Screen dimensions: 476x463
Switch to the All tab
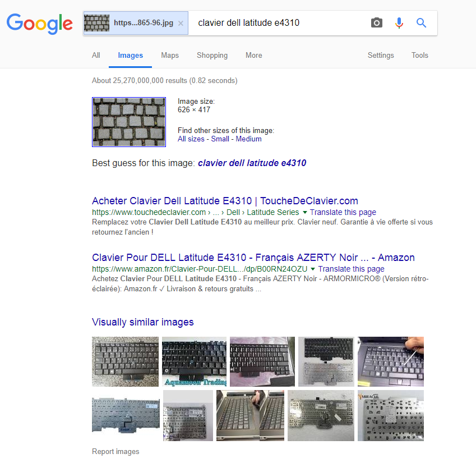click(x=96, y=56)
